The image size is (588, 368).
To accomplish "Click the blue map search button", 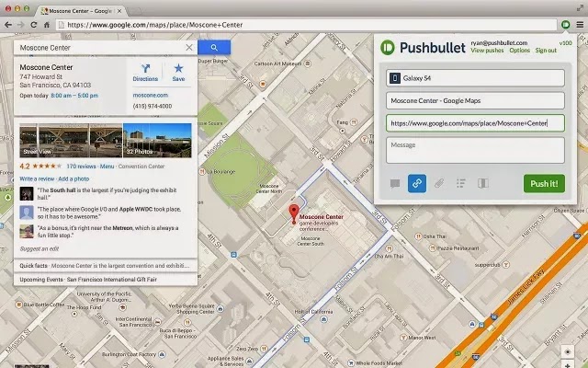I will (x=214, y=48).
